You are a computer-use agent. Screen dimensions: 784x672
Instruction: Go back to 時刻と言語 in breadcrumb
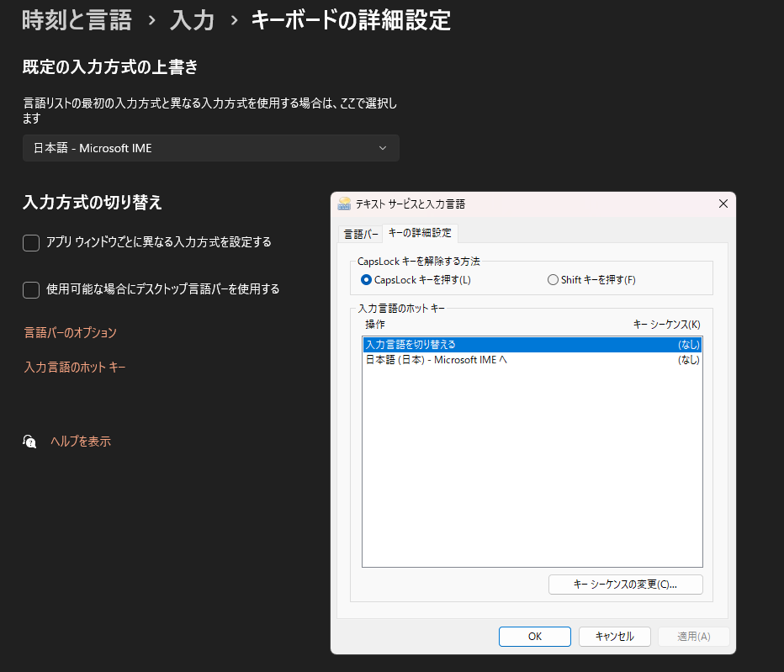(x=77, y=20)
